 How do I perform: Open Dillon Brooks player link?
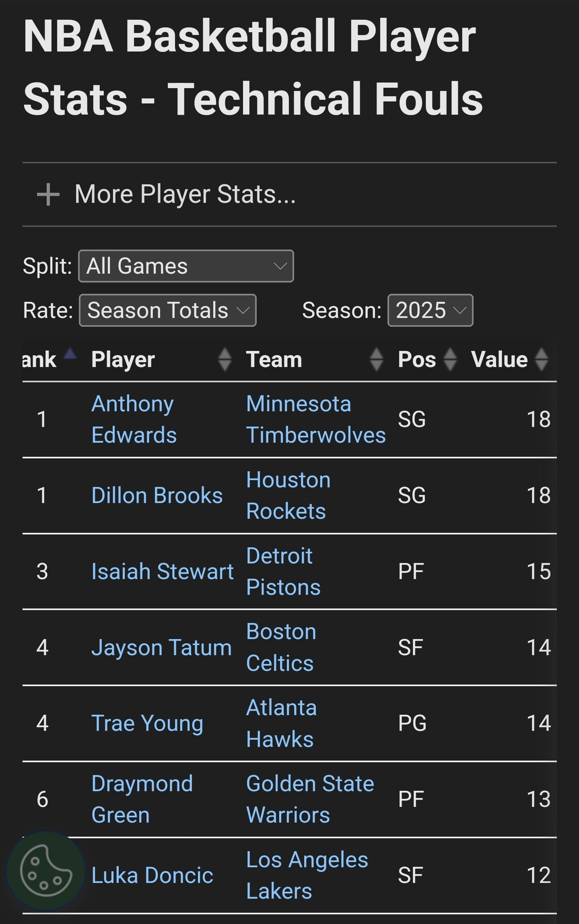[157, 495]
